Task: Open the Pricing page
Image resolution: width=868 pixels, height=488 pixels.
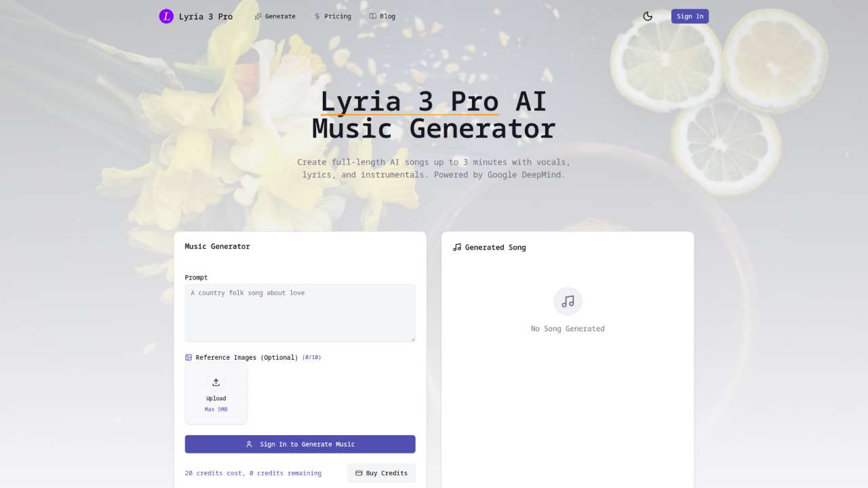Action: (x=332, y=16)
